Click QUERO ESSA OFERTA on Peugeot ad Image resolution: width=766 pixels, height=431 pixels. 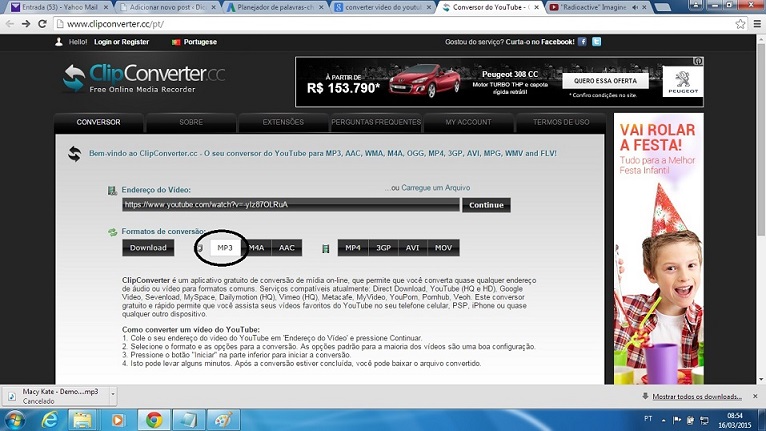605,81
